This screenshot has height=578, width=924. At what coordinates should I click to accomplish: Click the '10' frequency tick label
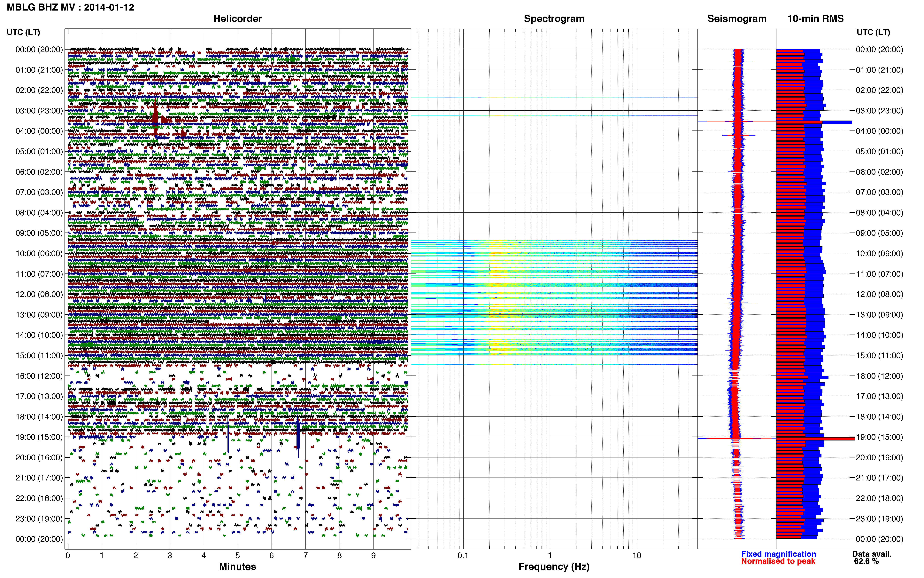click(x=636, y=555)
